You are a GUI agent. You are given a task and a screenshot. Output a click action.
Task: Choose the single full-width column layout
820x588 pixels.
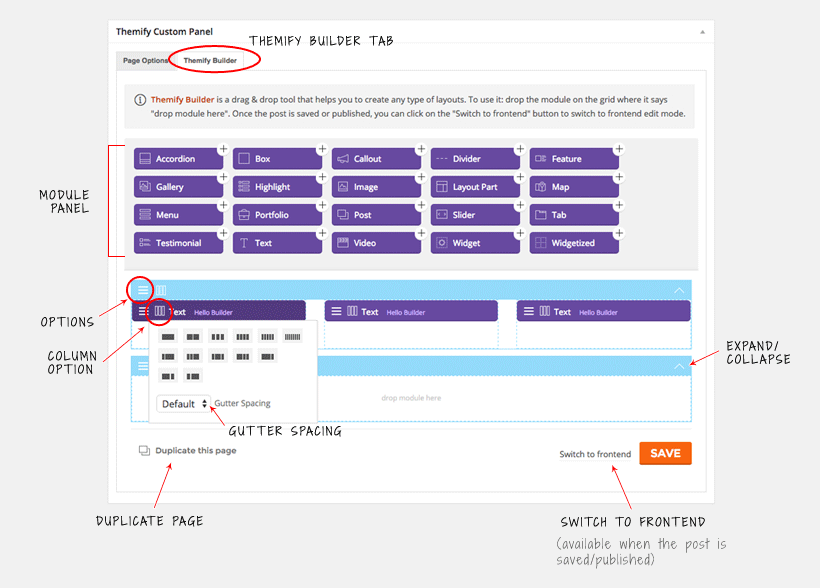[x=168, y=337]
